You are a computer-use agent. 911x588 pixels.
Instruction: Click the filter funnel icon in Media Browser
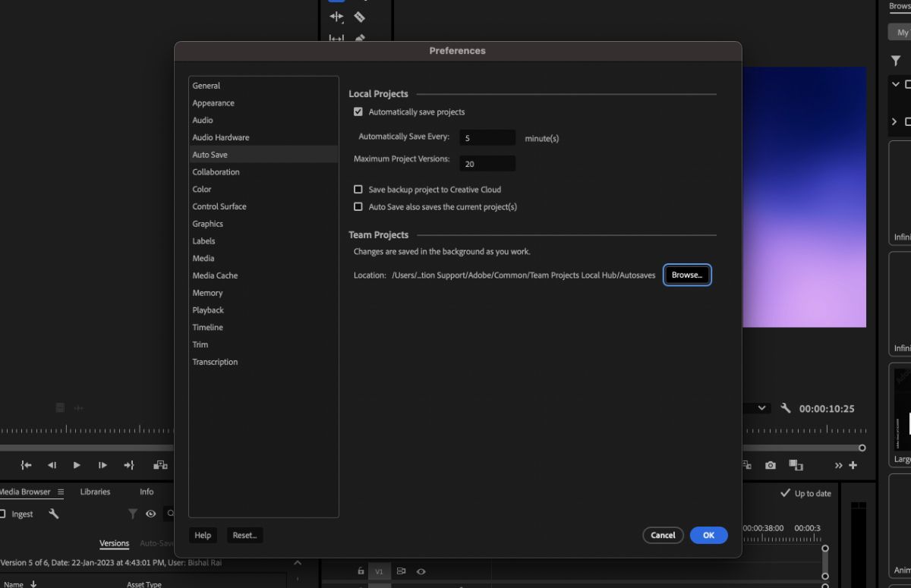click(133, 514)
